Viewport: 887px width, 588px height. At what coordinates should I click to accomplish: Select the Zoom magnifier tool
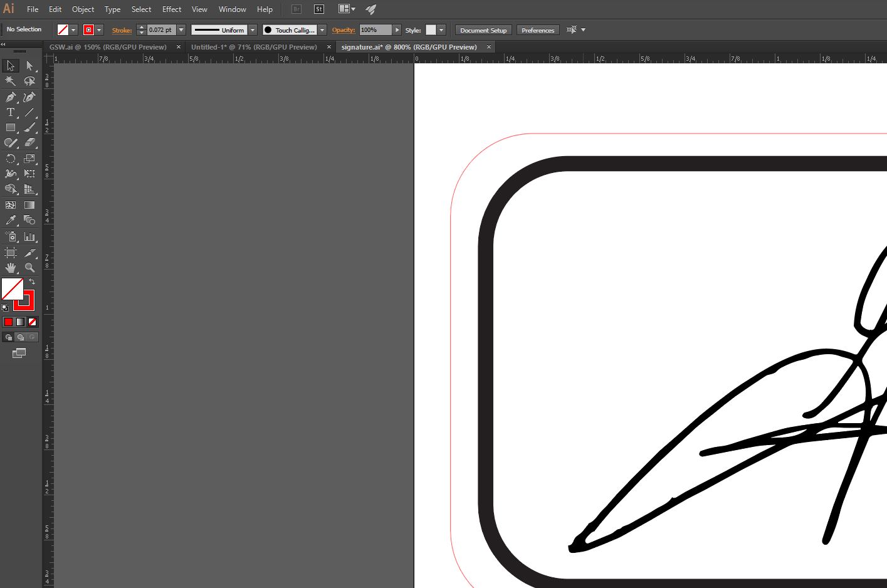[29, 268]
